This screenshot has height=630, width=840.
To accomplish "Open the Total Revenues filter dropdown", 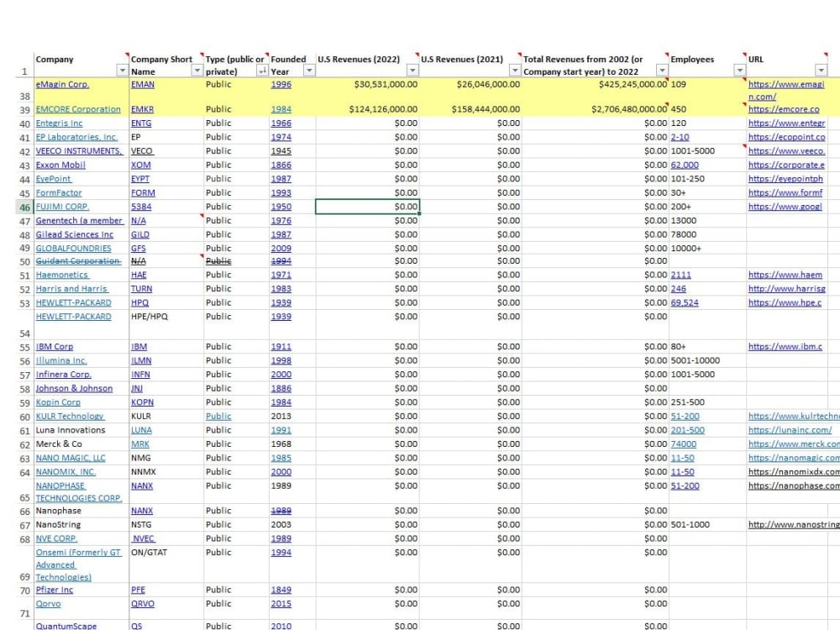I will click(x=662, y=71).
